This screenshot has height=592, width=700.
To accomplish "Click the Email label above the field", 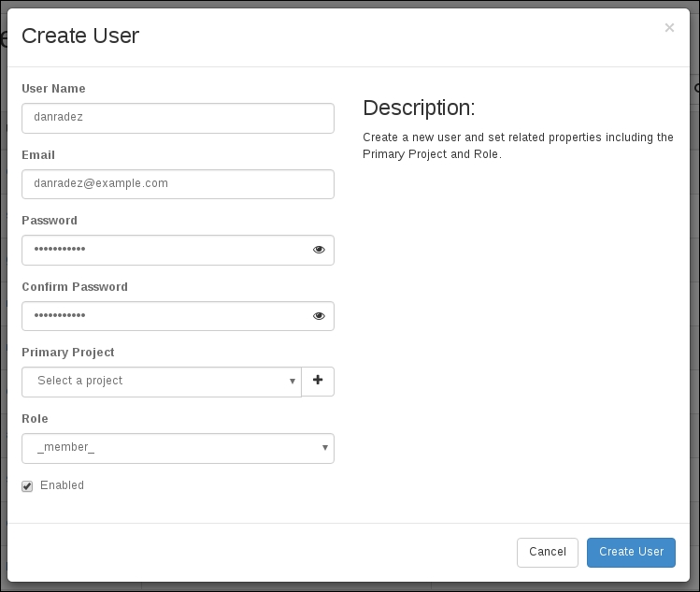I will coord(38,155).
